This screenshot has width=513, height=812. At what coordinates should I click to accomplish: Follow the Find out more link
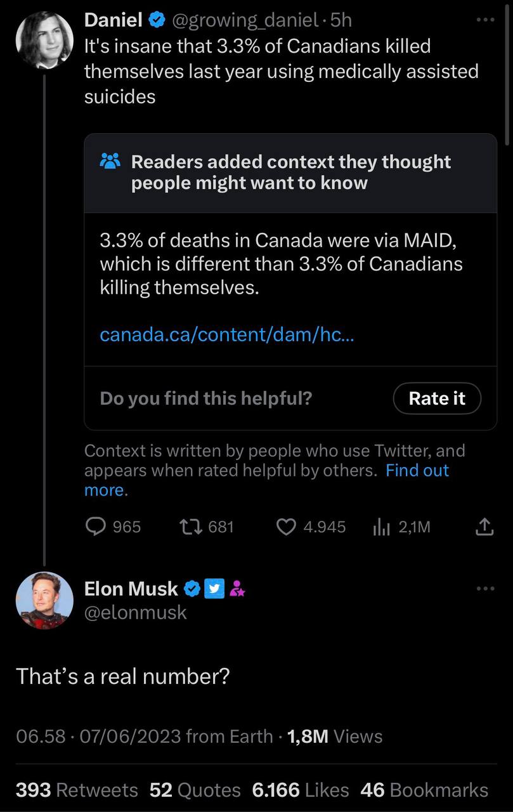point(417,470)
